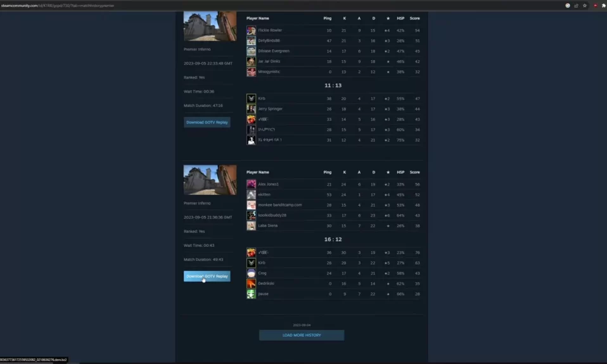The width and height of the screenshot is (607, 364).
Task: Open Alex Jones1's name link
Action: pyautogui.click(x=268, y=184)
